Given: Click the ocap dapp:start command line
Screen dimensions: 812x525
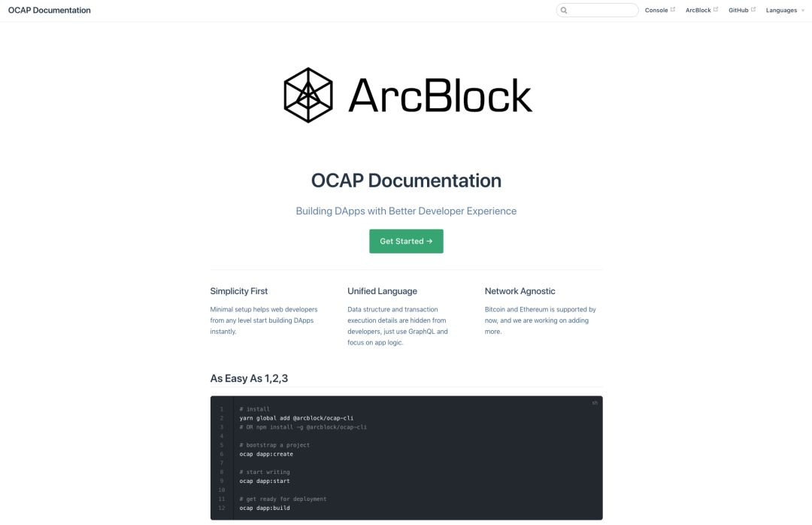Looking at the screenshot, I should click(x=265, y=481).
